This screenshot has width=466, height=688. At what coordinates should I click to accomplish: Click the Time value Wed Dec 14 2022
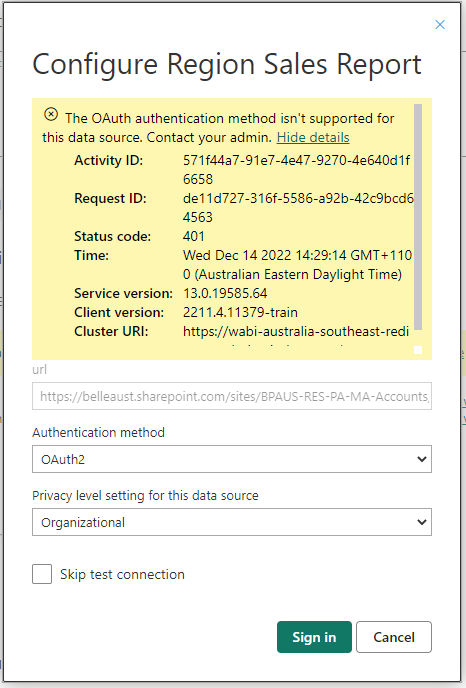click(298, 265)
